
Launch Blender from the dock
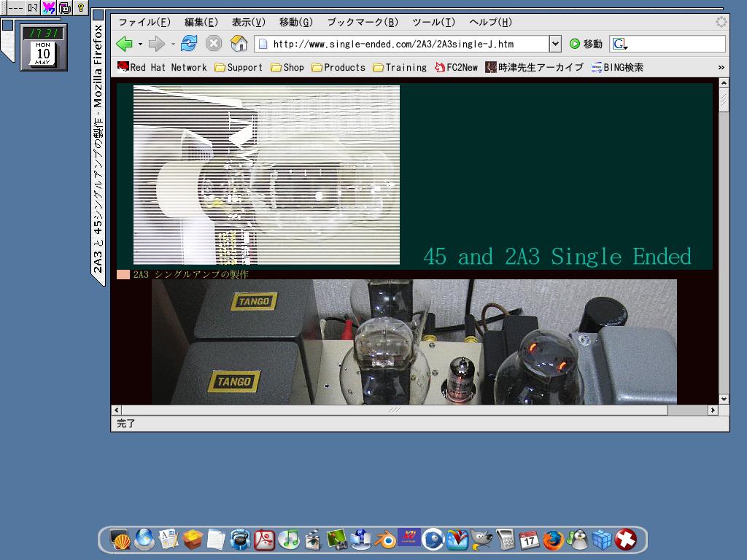(385, 540)
